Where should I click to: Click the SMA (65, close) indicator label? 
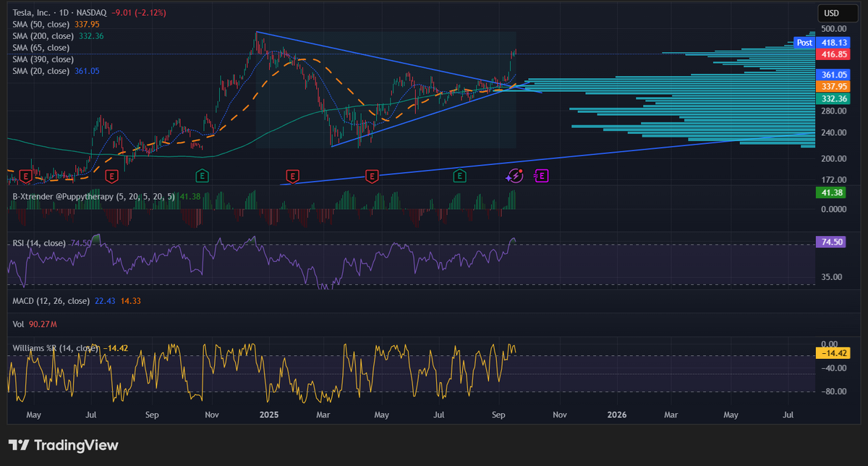[x=42, y=48]
